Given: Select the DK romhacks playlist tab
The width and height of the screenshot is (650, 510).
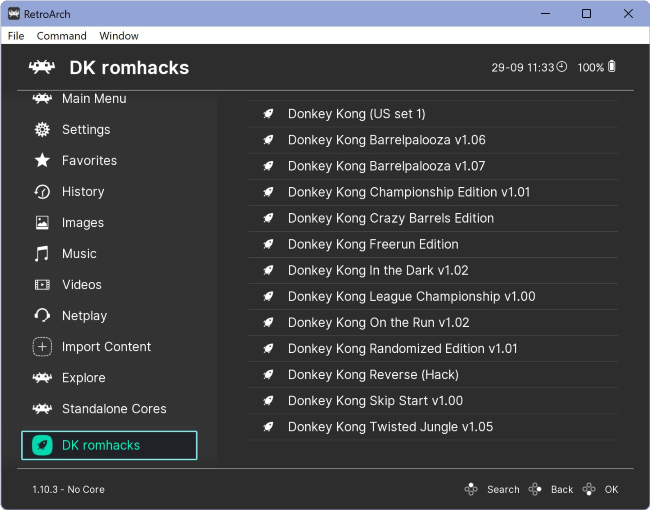Looking at the screenshot, I should pos(109,445).
